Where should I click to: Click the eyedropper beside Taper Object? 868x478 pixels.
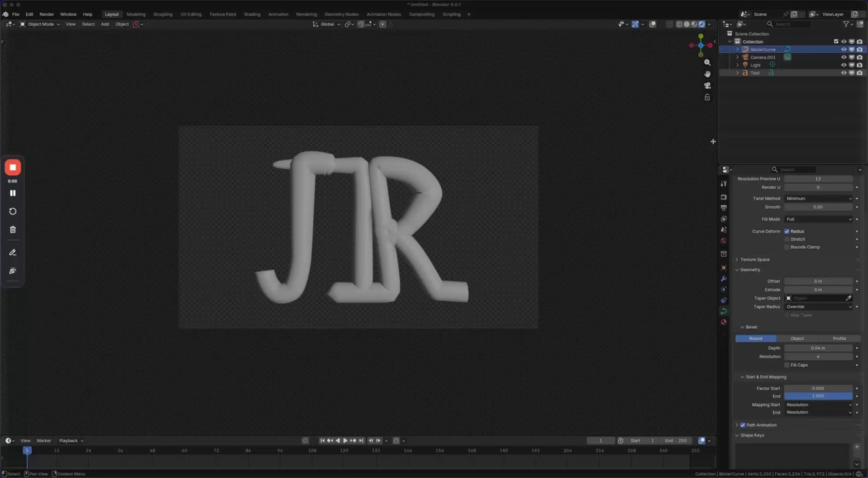848,298
